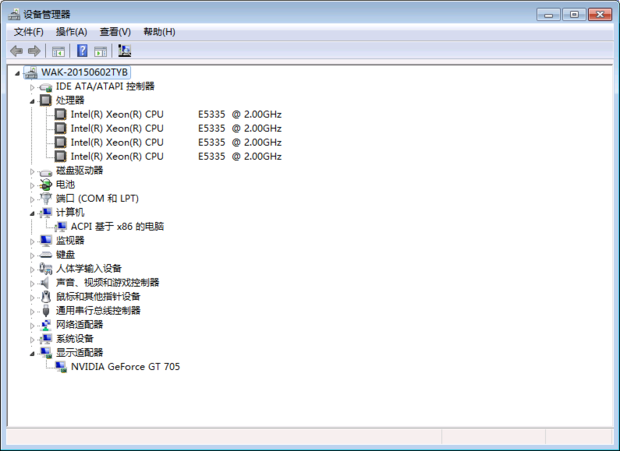Expand the IDE ATA/ATAPI 控制器 node

pos(32,87)
